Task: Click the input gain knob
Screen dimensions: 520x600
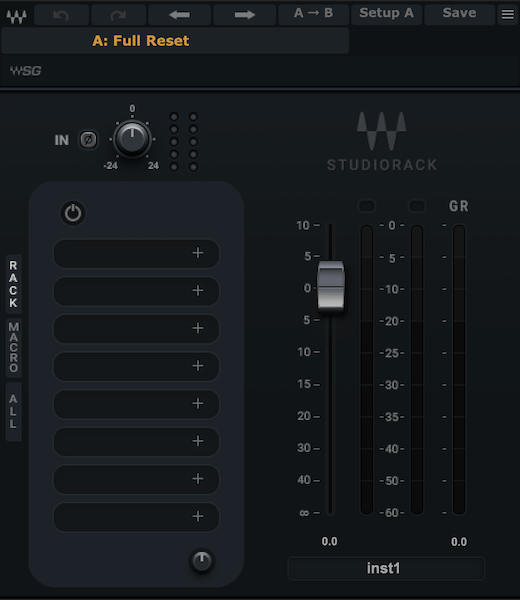Action: click(132, 139)
